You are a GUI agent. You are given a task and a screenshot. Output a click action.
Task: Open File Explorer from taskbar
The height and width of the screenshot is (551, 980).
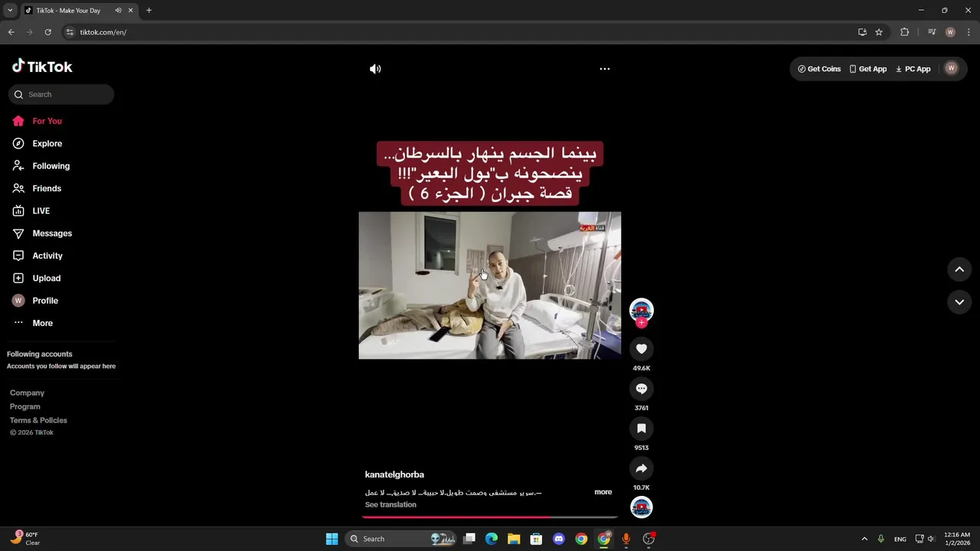[x=514, y=539]
